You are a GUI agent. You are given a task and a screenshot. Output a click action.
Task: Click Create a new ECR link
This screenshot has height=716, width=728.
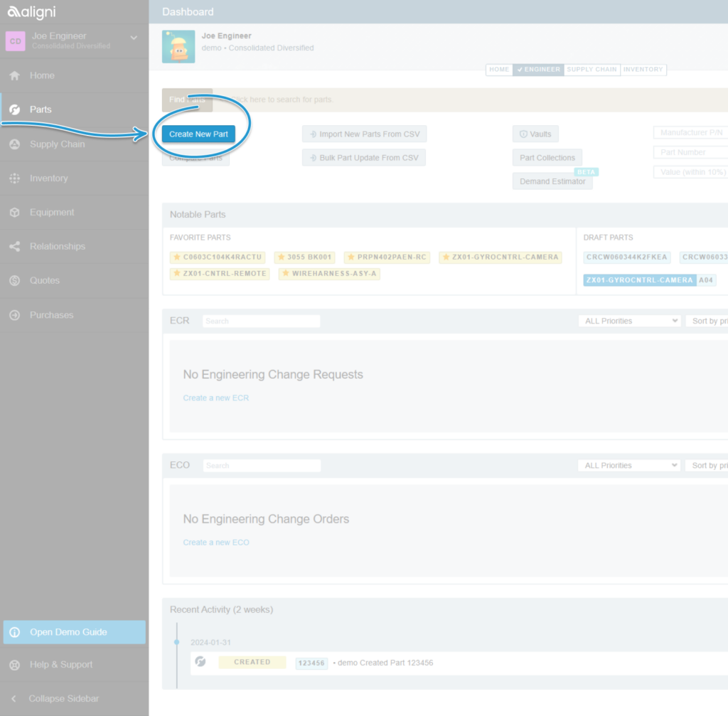click(215, 397)
